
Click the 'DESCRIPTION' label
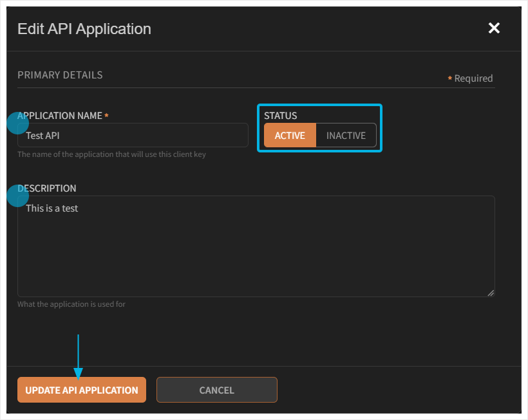[x=47, y=188]
